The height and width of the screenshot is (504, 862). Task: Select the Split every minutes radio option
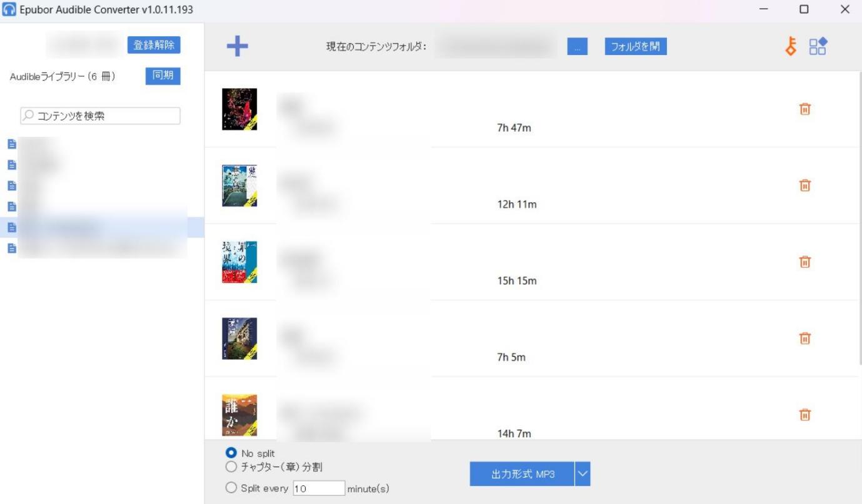[x=231, y=488]
